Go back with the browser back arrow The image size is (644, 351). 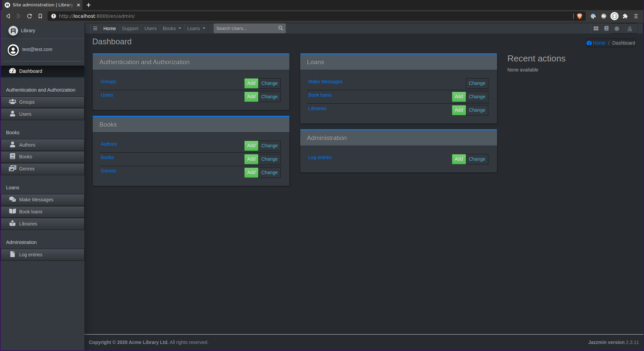tap(8, 16)
